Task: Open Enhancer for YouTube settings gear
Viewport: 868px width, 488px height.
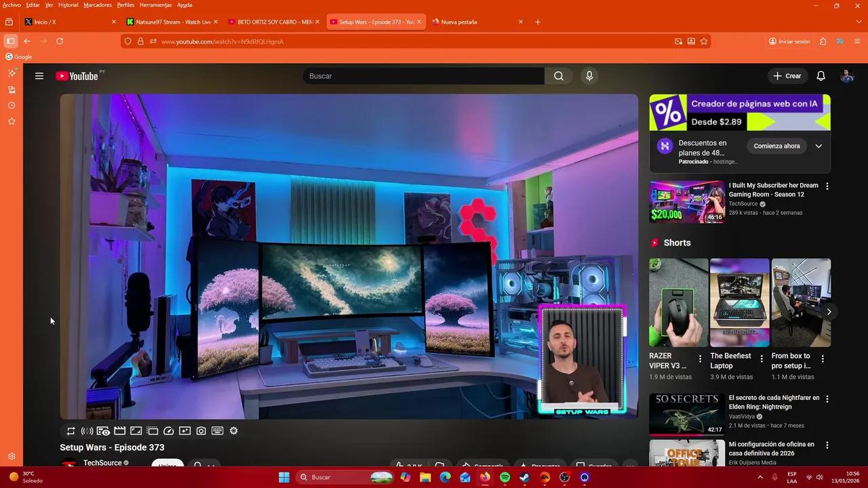Action: coord(233,430)
